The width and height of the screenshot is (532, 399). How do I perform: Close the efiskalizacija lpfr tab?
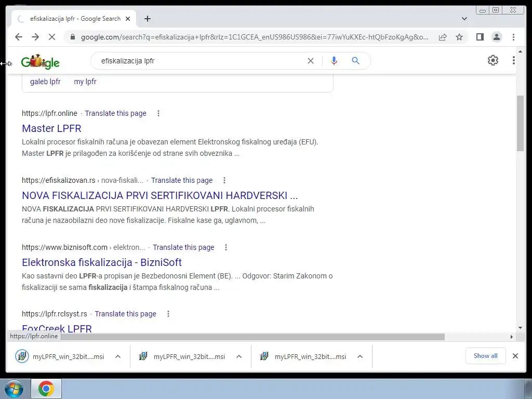(128, 19)
